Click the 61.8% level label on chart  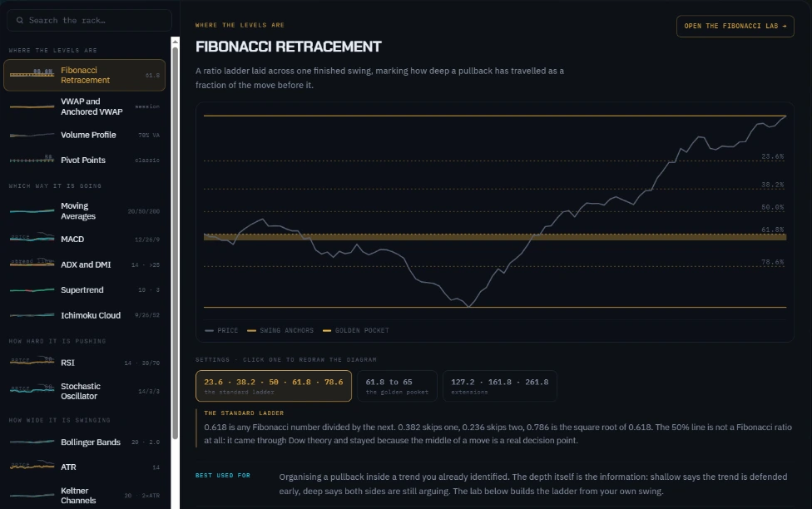pos(772,230)
